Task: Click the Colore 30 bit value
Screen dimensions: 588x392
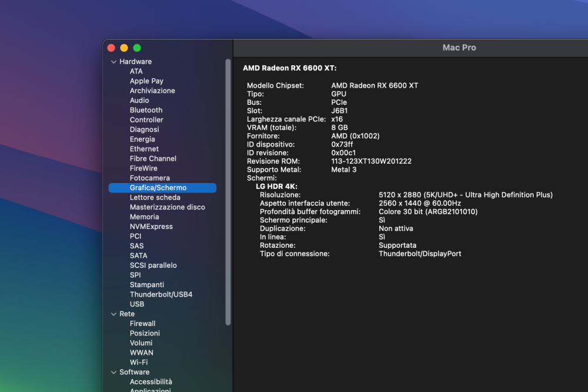Action: pyautogui.click(x=428, y=212)
